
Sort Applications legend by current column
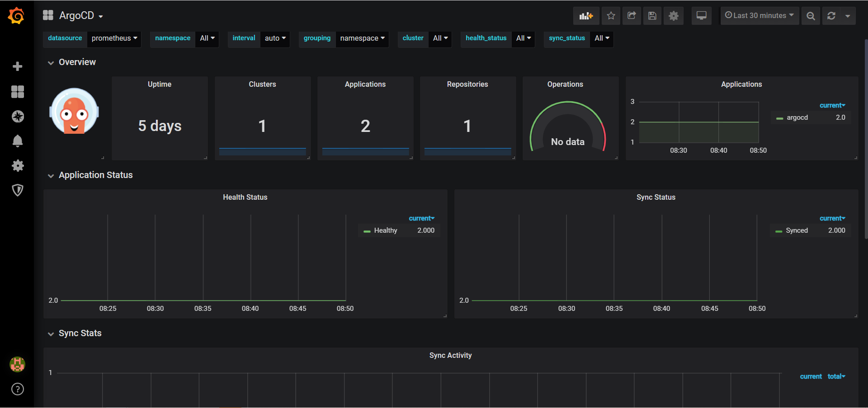click(x=832, y=105)
